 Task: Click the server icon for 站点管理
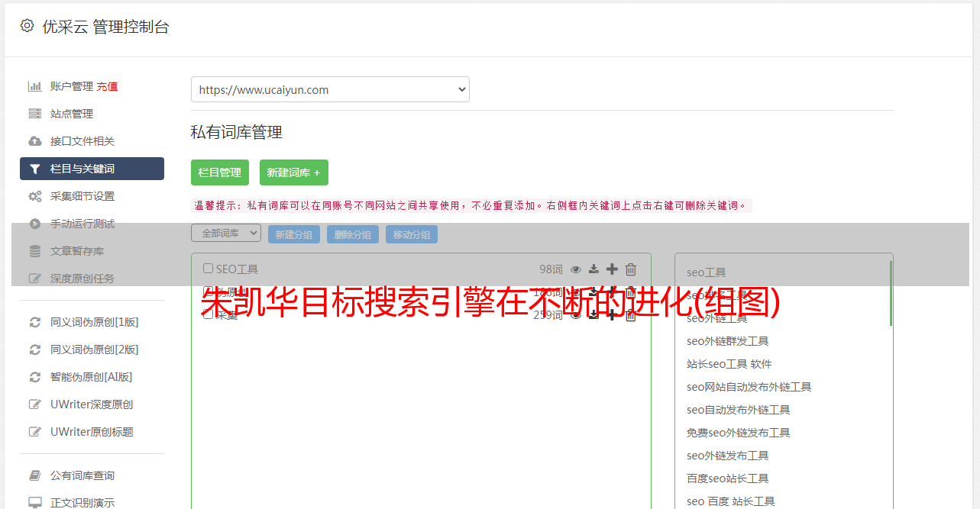click(x=35, y=114)
